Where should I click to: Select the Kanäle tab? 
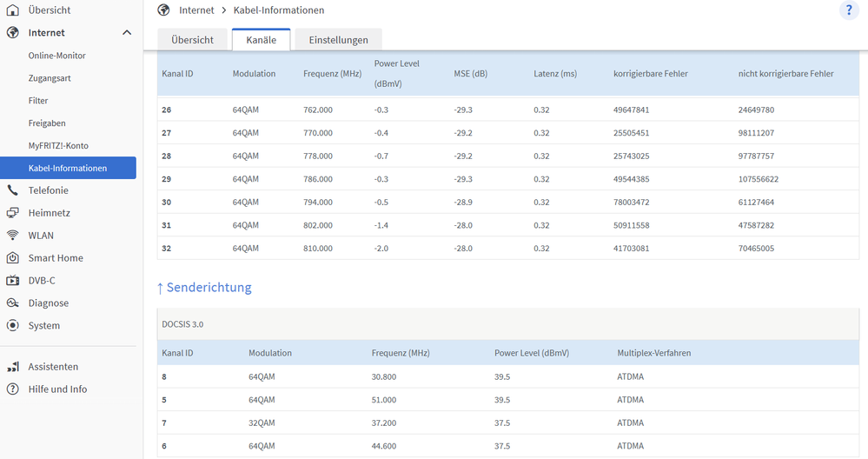click(x=261, y=40)
